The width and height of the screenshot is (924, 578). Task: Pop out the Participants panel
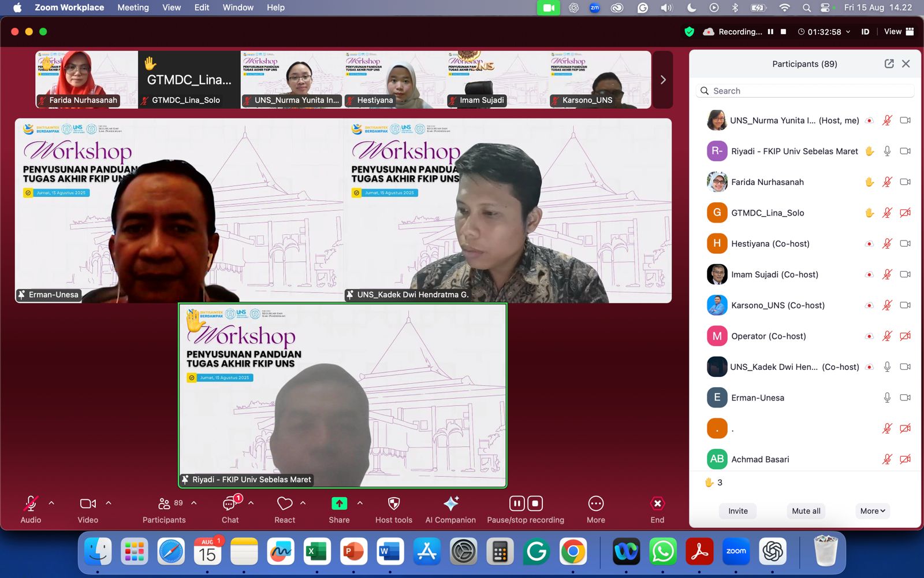pyautogui.click(x=889, y=64)
